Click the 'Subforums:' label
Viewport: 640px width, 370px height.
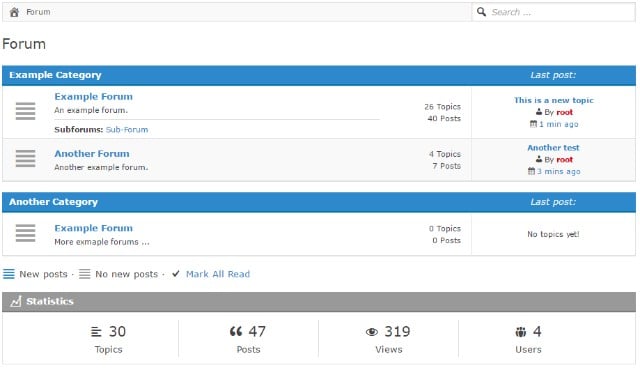click(x=78, y=130)
